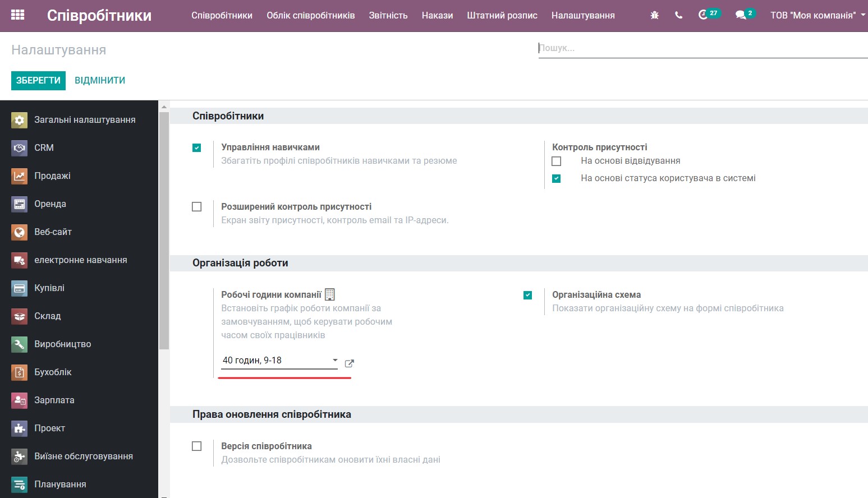868x498 pixels.
Task: Open the Накази menu item
Action: pos(437,16)
